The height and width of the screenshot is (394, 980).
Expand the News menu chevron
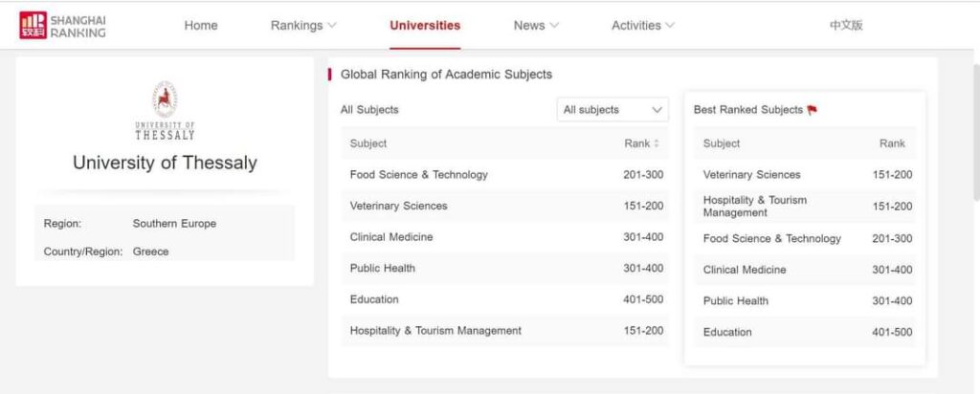(x=555, y=26)
